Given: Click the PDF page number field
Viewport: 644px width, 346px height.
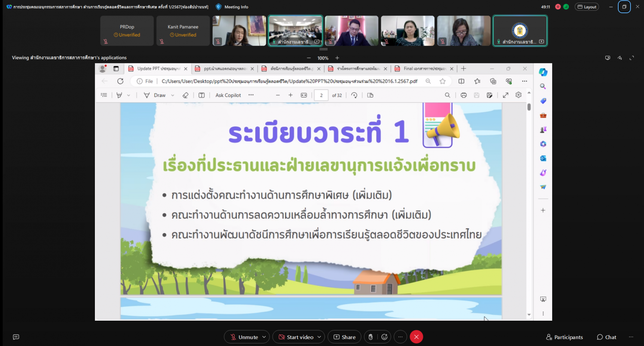Looking at the screenshot, I should coord(321,95).
